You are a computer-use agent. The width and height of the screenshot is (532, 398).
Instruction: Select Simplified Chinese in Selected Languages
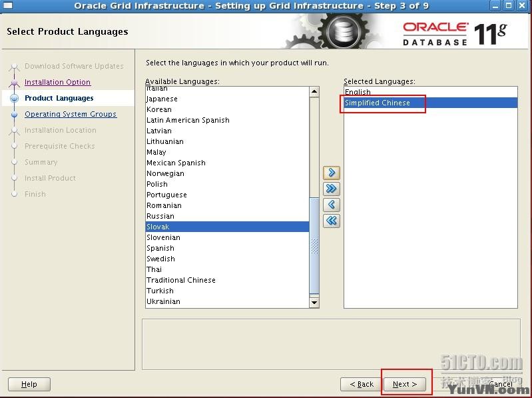[431, 103]
